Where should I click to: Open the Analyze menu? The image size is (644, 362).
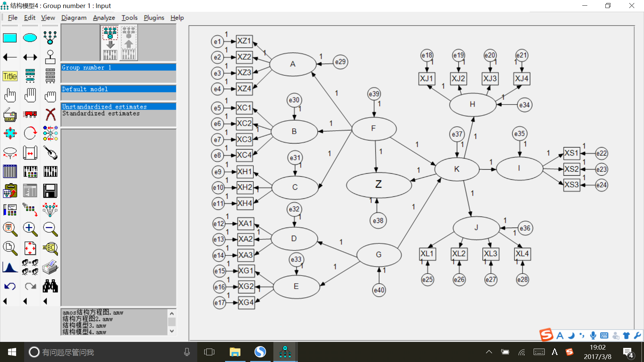point(104,18)
